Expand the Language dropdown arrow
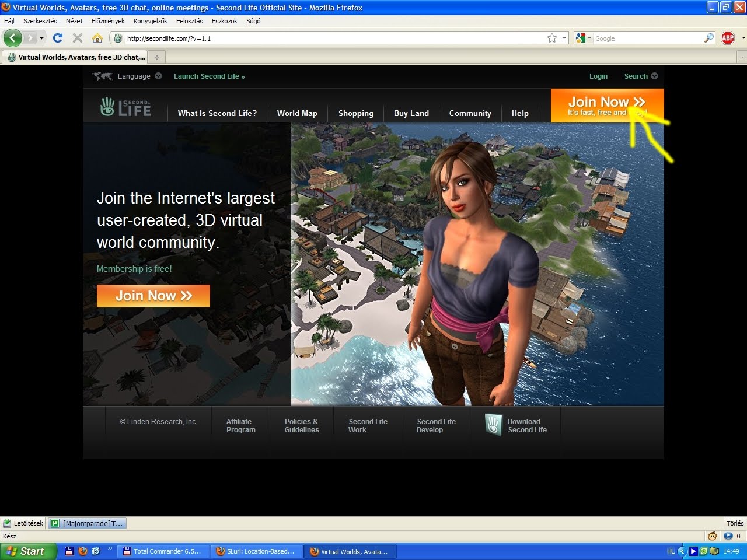747x560 pixels. 158,76
